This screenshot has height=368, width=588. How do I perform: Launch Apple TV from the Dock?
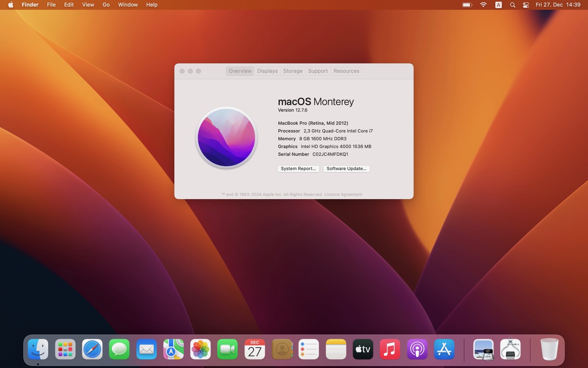[x=363, y=349]
